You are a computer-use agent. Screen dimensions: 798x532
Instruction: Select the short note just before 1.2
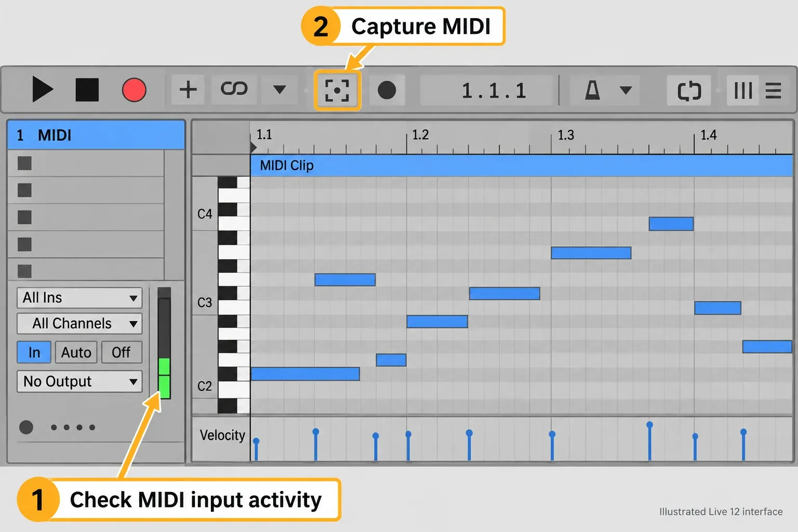click(391, 360)
